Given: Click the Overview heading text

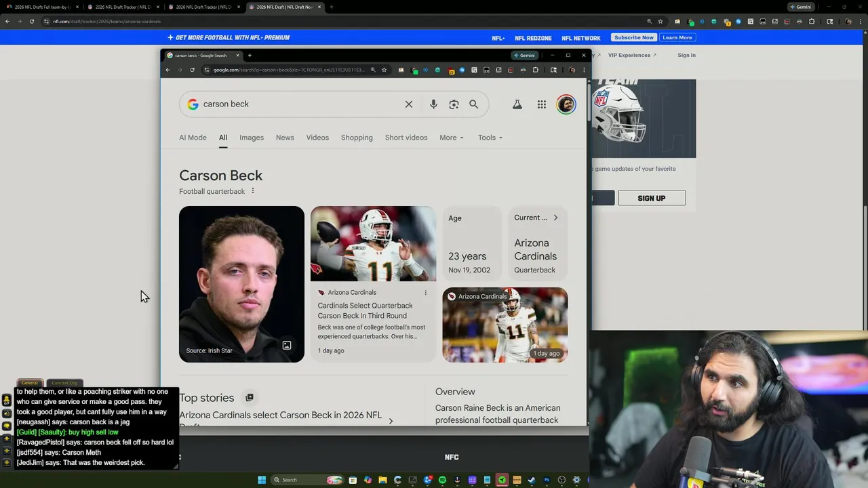Looking at the screenshot, I should tap(455, 392).
